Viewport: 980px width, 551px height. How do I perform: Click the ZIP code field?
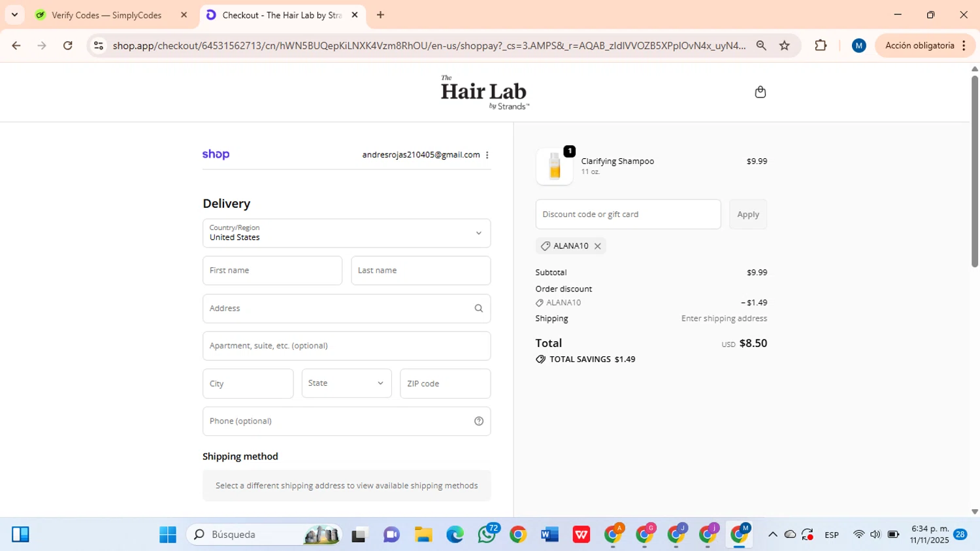[445, 384]
